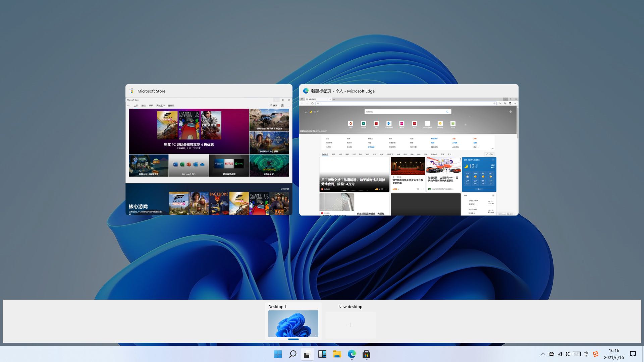Select the Microsoft Store window thumbnail
Viewport: 644px width, 362px height.
coord(209,156)
